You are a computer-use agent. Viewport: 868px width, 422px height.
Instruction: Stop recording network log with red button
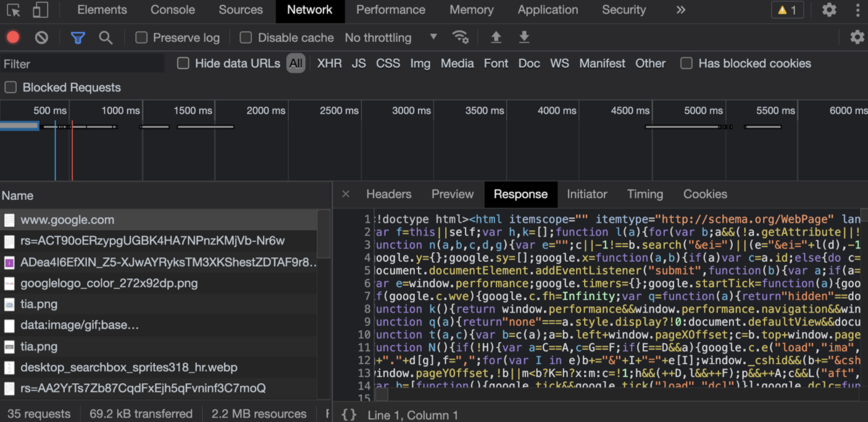tap(13, 38)
